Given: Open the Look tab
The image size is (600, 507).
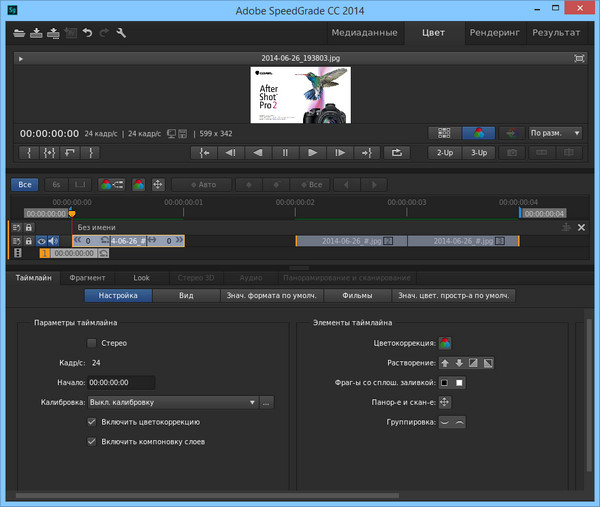Looking at the screenshot, I should click(x=142, y=277).
